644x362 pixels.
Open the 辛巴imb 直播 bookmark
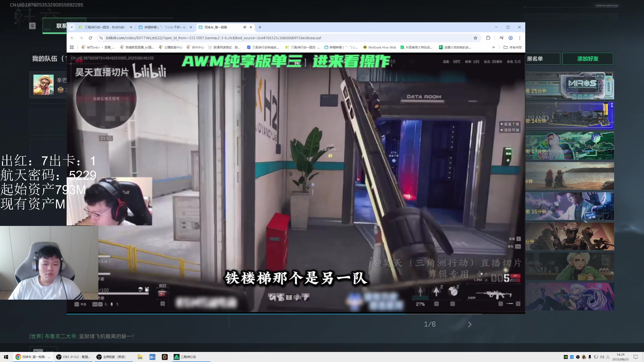[x=98, y=47]
